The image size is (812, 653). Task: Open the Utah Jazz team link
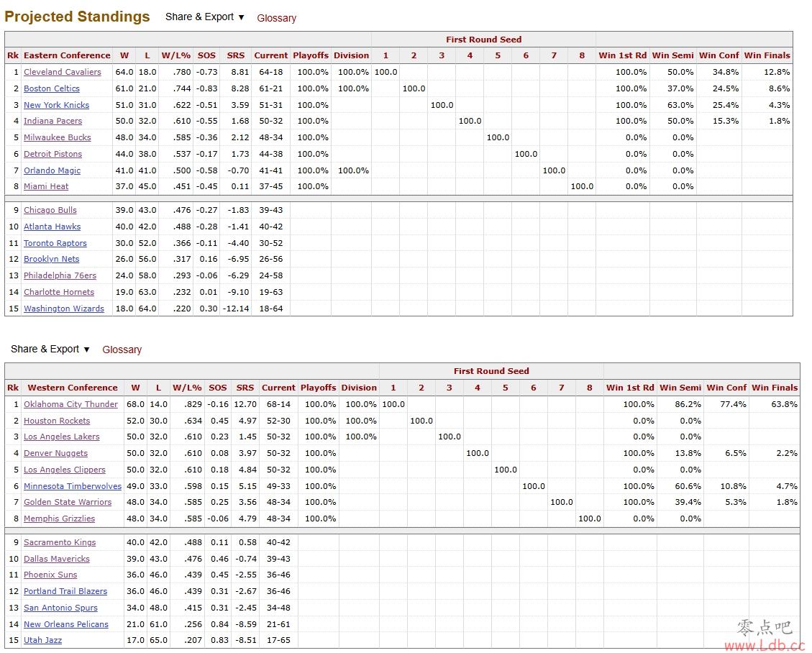tap(43, 640)
